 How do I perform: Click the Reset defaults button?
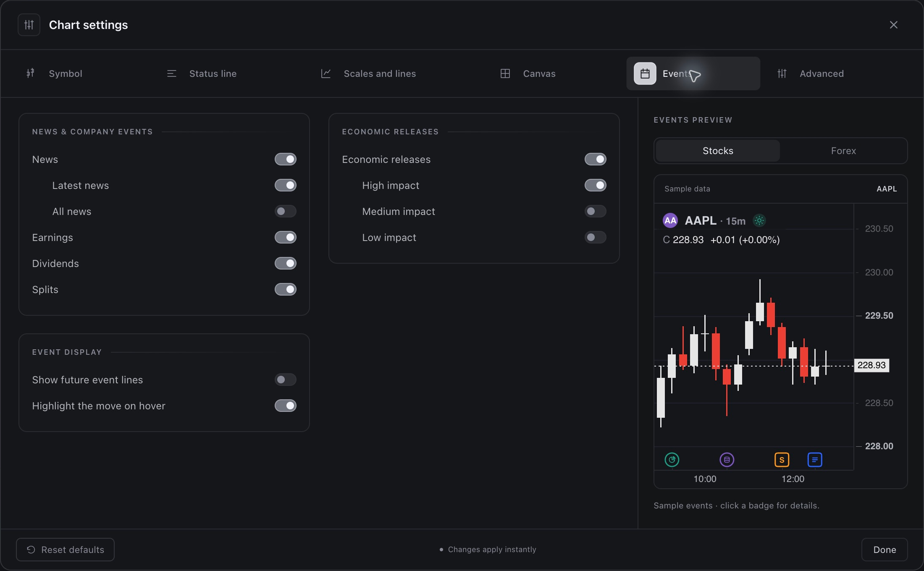click(x=65, y=550)
